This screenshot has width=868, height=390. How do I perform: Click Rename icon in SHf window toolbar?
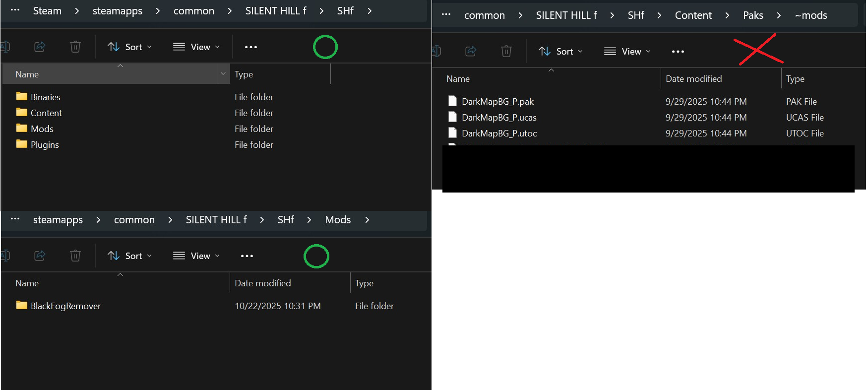5,47
